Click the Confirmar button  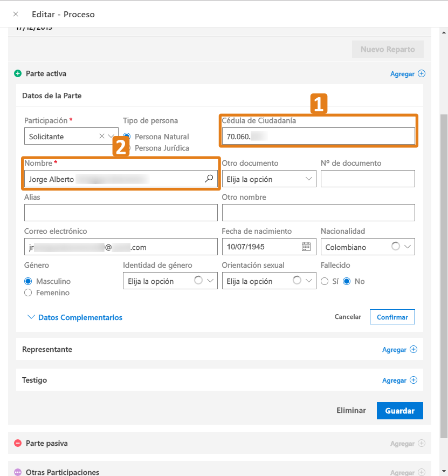pos(392,317)
